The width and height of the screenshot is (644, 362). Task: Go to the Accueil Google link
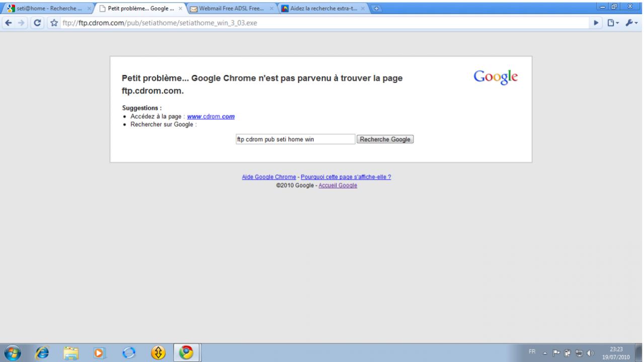(338, 186)
